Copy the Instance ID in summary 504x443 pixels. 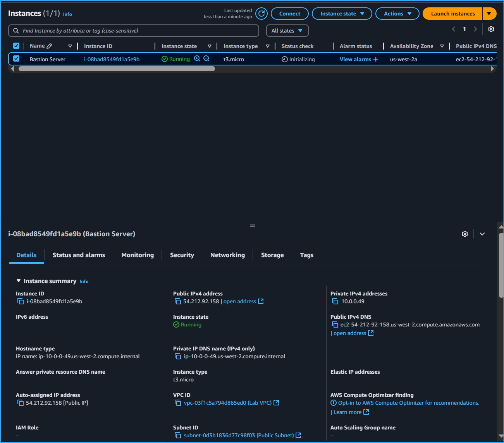(21, 302)
